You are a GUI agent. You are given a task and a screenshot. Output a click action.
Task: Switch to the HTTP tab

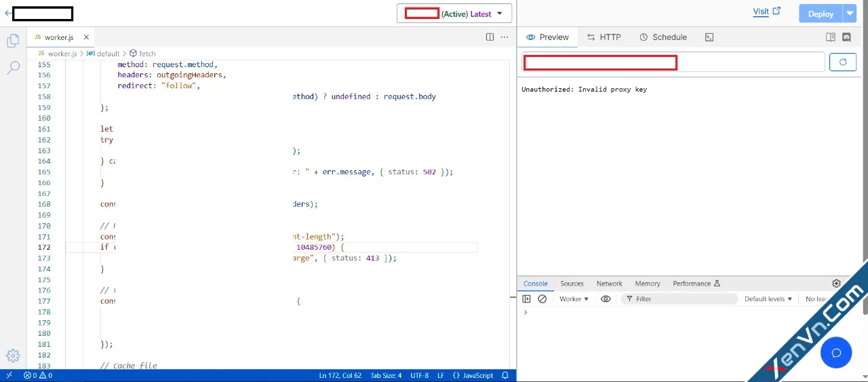pyautogui.click(x=604, y=37)
